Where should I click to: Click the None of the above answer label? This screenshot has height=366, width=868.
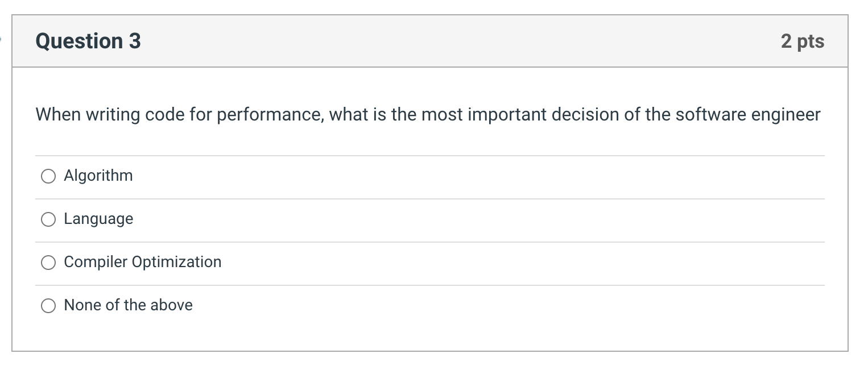[x=128, y=305]
